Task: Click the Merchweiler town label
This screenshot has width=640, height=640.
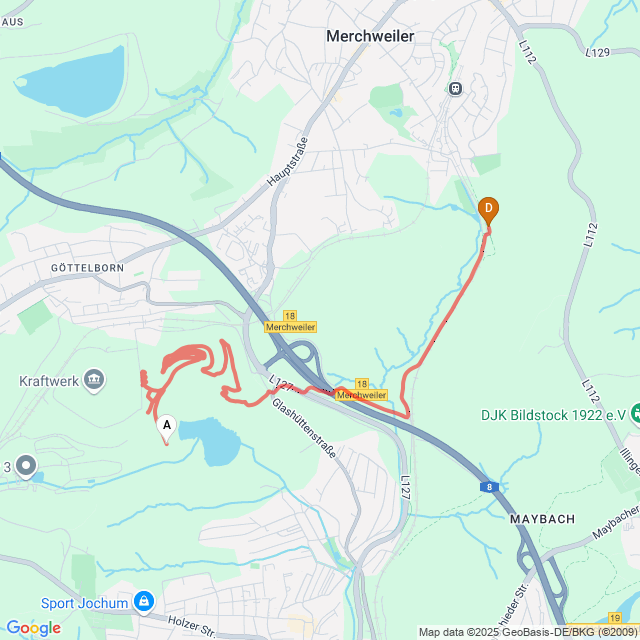Action: click(370, 36)
